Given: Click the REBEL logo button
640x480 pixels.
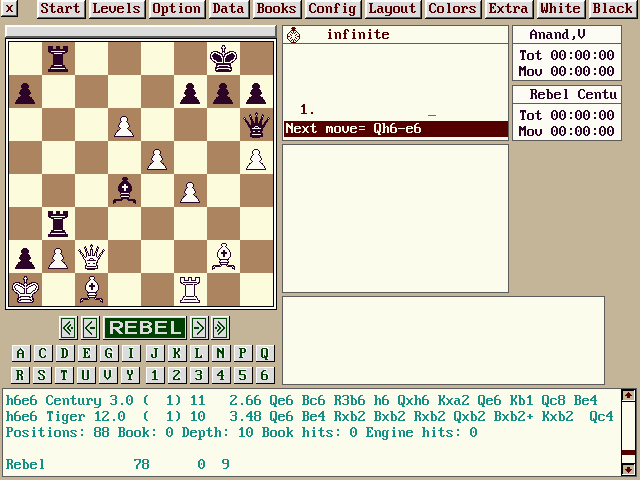Looking at the screenshot, I should coord(145,328).
